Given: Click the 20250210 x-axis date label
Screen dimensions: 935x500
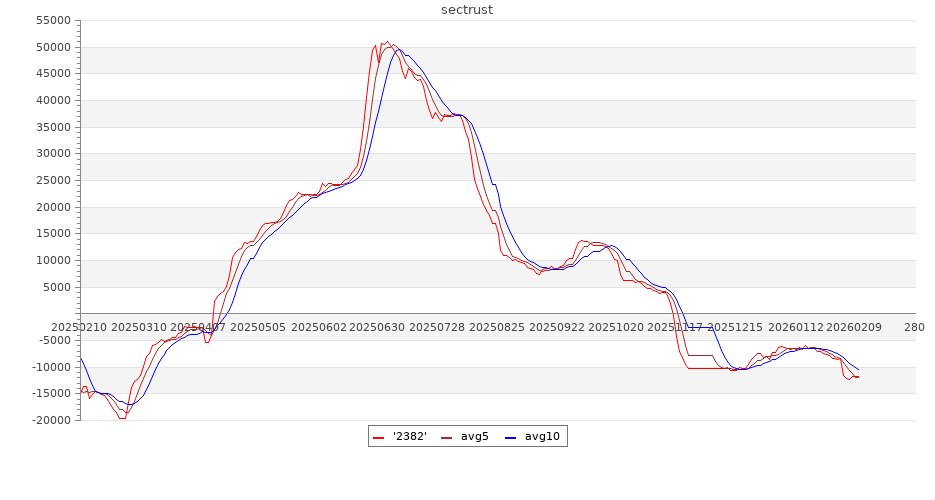Looking at the screenshot, I should point(79,327).
